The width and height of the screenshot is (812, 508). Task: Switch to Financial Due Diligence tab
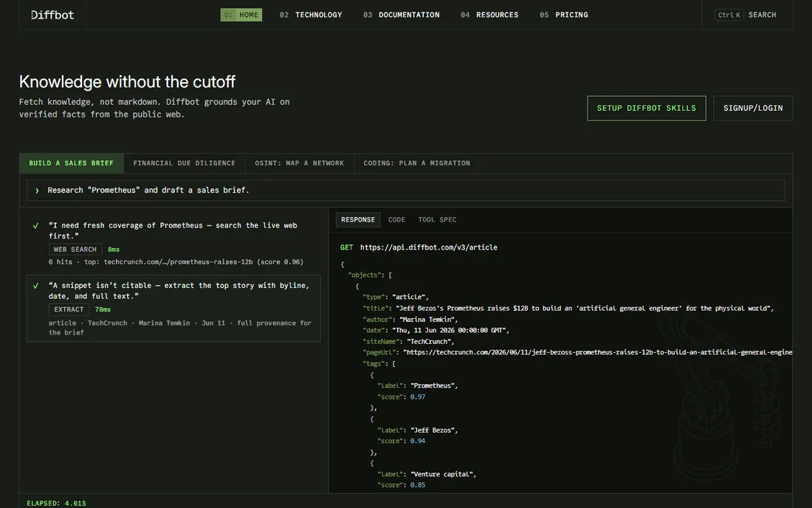[185, 163]
